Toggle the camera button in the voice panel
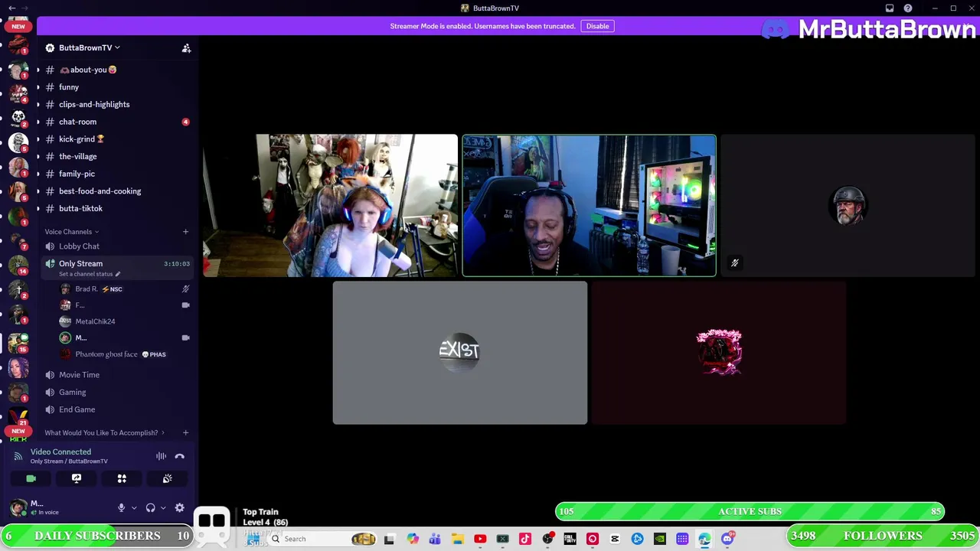Viewport: 980px width, 551px height. (31, 478)
